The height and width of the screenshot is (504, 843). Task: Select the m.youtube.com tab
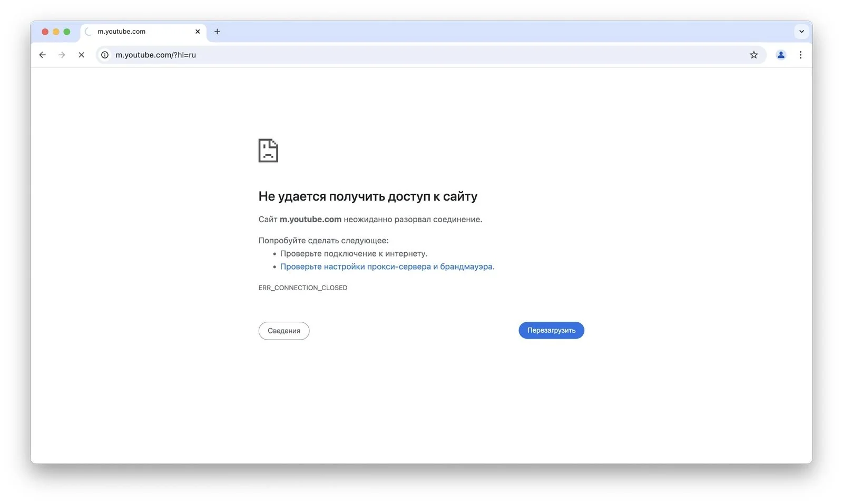coord(143,32)
